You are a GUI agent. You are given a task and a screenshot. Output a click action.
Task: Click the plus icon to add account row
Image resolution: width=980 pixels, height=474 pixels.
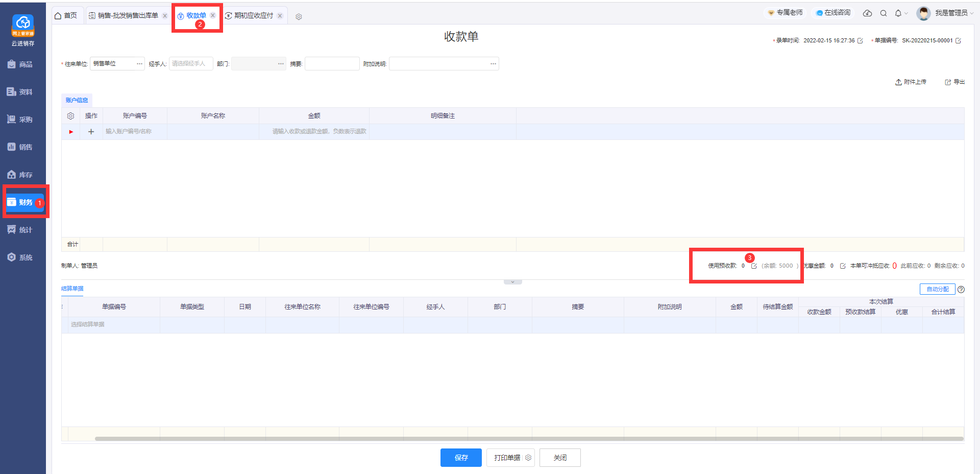click(x=91, y=132)
